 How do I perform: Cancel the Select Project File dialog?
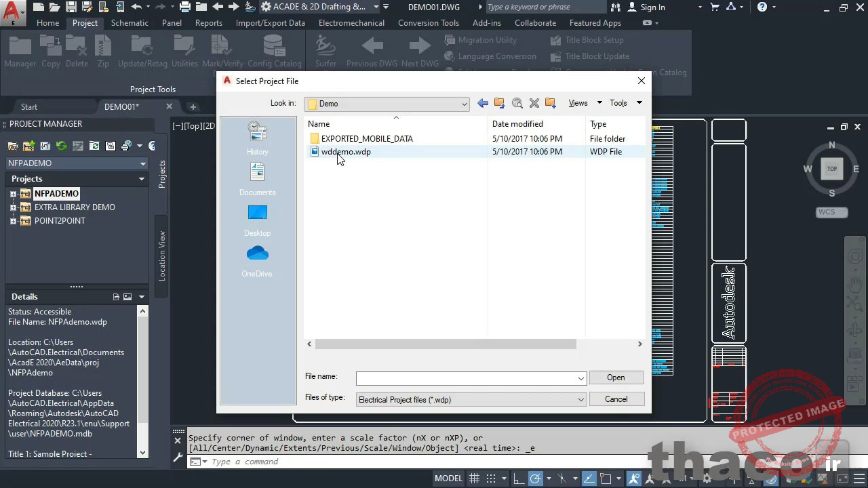point(616,399)
